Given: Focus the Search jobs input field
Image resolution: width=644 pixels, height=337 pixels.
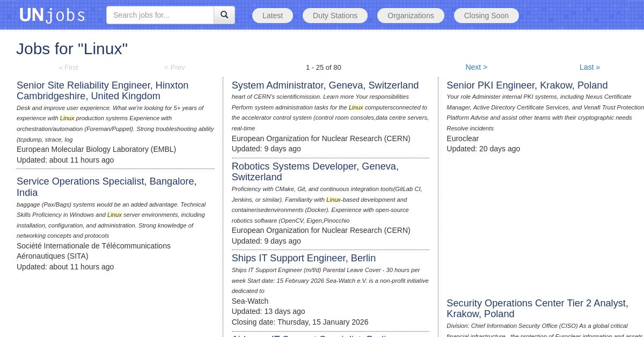Looking at the screenshot, I should pos(160,15).
